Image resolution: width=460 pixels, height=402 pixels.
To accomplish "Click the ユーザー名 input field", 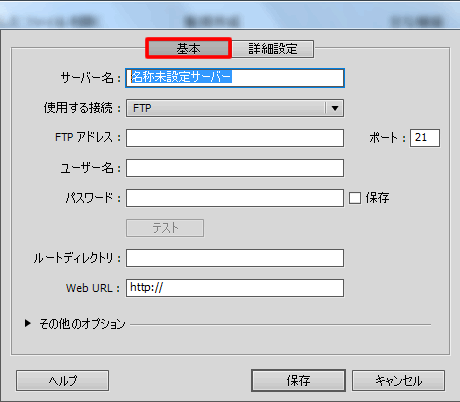I will coord(235,168).
